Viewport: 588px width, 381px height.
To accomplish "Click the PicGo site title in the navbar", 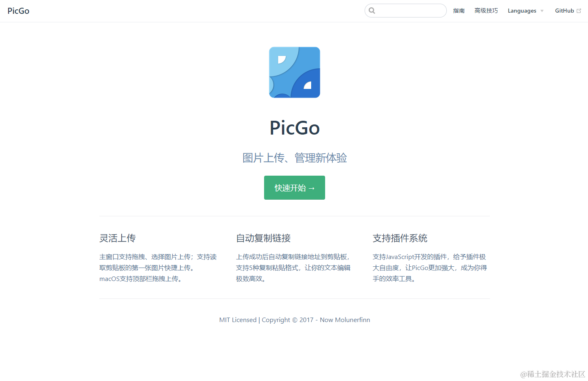I will pyautogui.click(x=18, y=11).
